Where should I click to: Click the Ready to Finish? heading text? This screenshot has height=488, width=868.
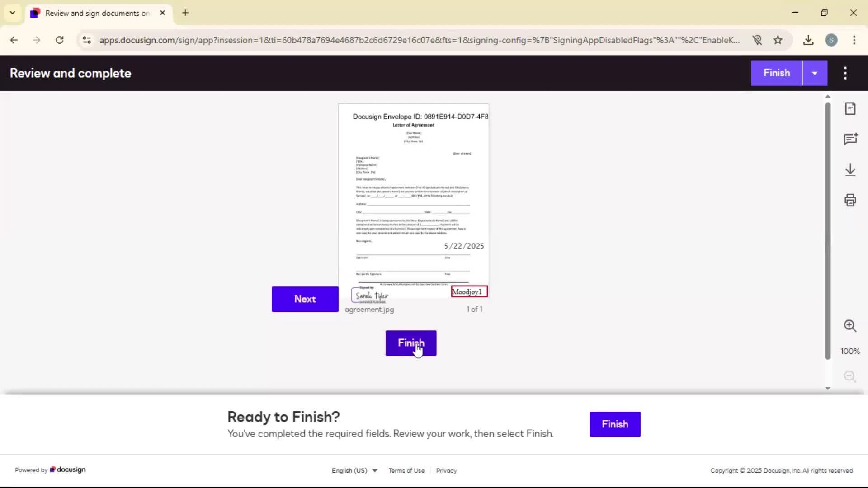[283, 417]
